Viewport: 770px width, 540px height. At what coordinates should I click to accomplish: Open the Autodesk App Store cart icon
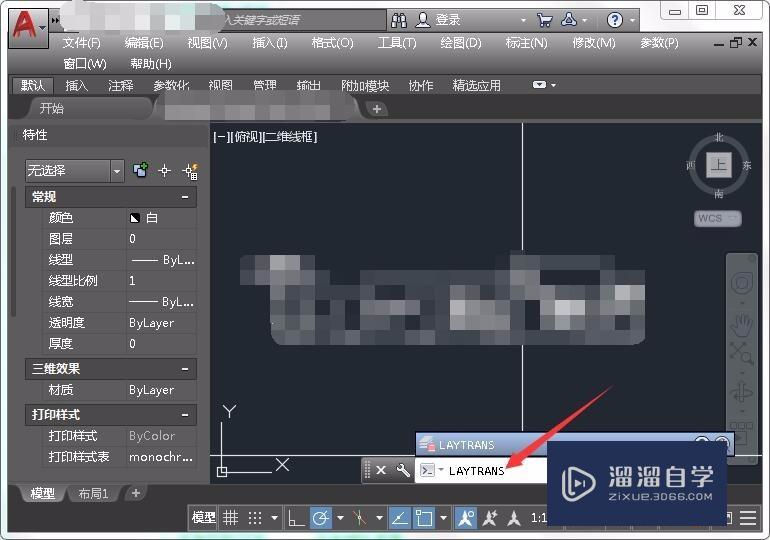[x=545, y=20]
